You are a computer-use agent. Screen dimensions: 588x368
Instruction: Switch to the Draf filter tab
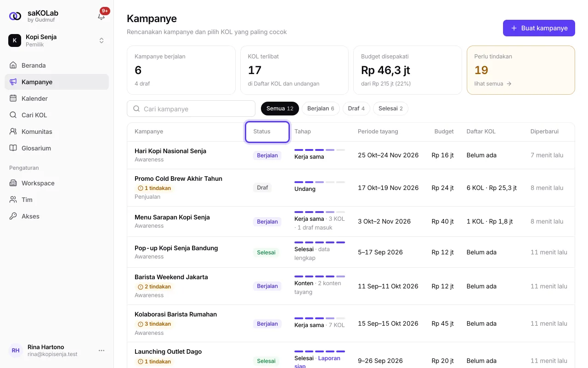pos(356,109)
